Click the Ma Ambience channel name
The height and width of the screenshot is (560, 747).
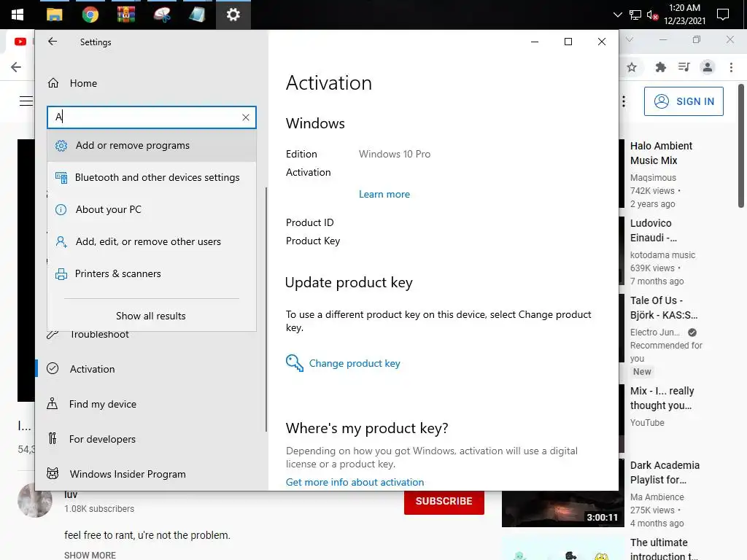click(657, 497)
